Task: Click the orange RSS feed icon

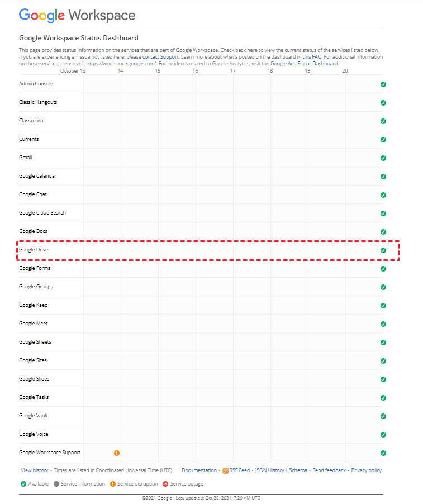Action: tap(225, 470)
